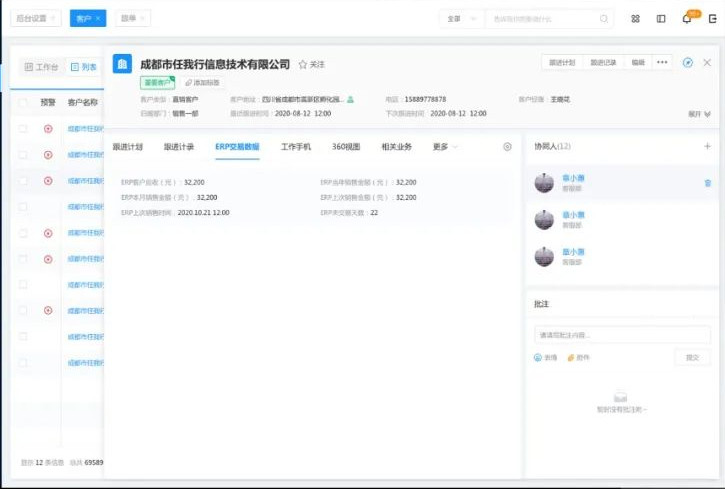Open the apps grid icon in top bar
This screenshot has width=725, height=489.
pos(635,19)
